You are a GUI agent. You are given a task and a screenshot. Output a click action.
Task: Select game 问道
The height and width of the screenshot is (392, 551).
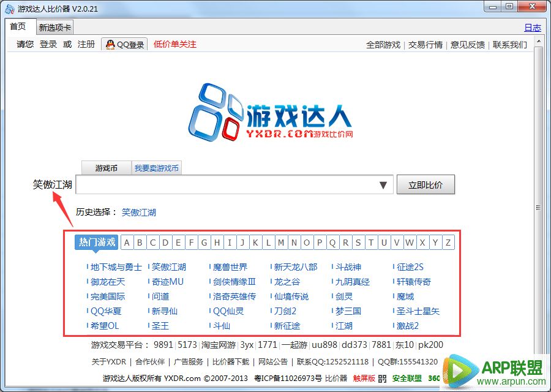pyautogui.click(x=160, y=296)
